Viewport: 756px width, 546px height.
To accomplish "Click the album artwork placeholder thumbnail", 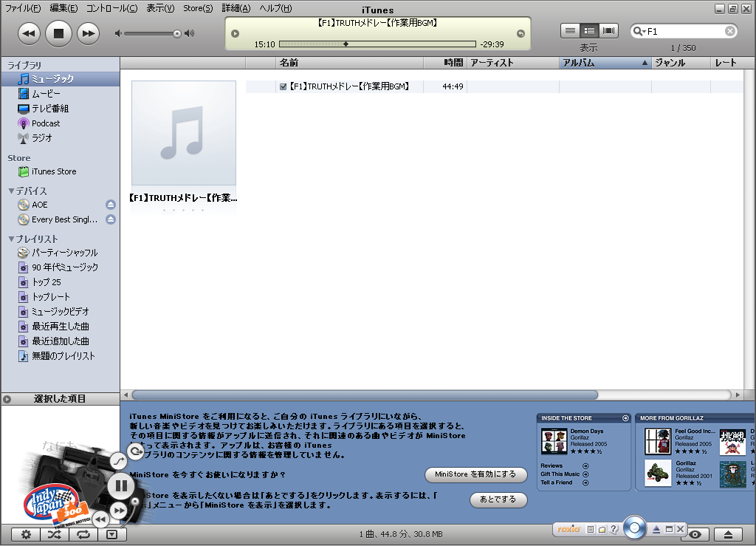I will click(184, 133).
